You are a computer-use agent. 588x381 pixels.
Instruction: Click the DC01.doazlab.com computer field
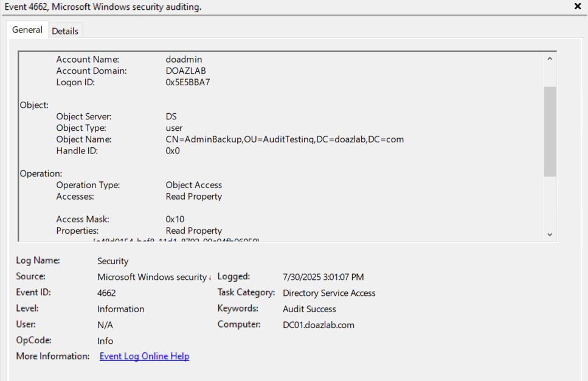[319, 325]
